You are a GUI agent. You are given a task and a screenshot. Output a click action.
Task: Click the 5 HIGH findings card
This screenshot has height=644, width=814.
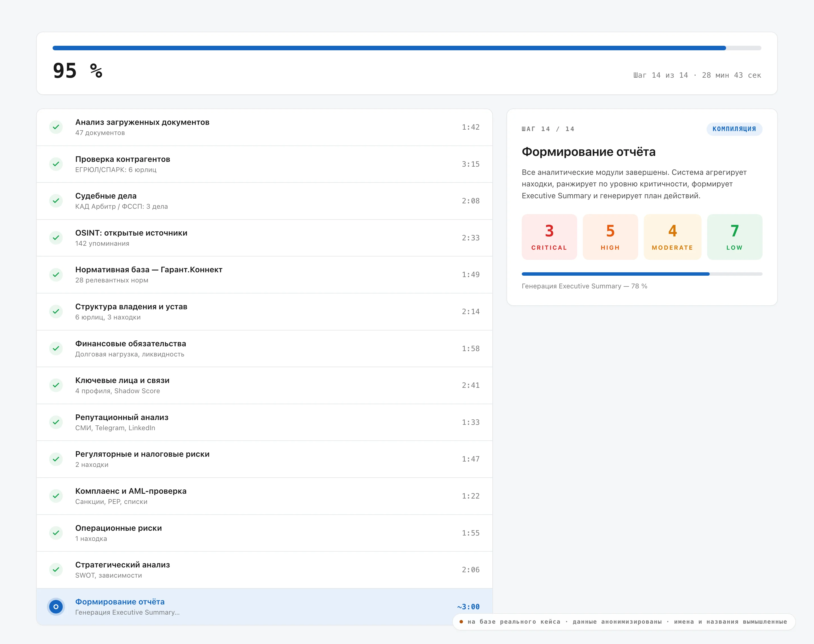pyautogui.click(x=610, y=237)
